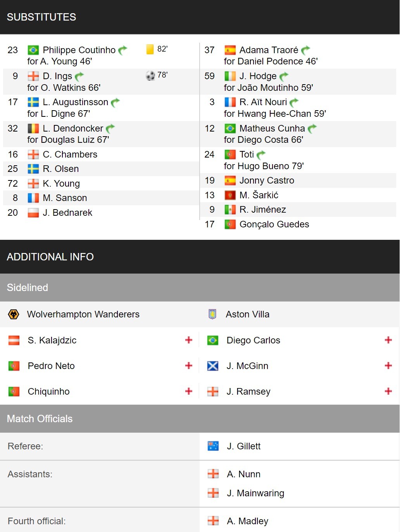Click the Aston Villa club crest
The width and height of the screenshot is (400, 532).
[212, 314]
